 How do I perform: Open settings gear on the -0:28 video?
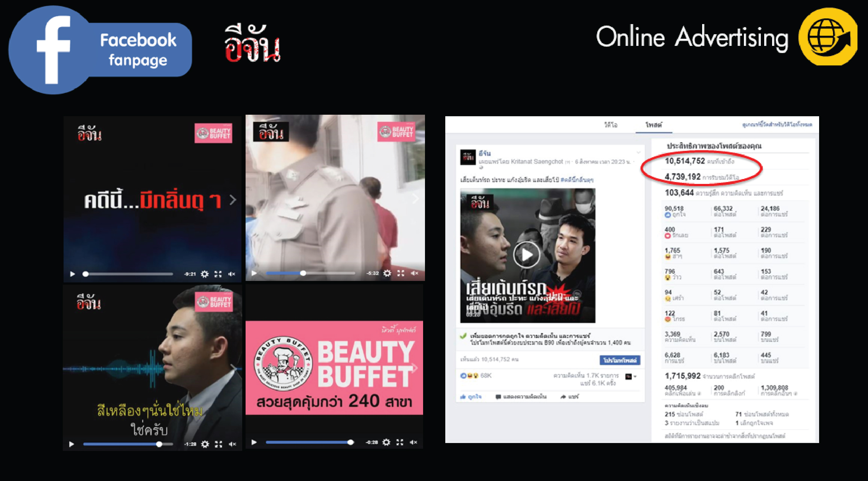coord(386,442)
